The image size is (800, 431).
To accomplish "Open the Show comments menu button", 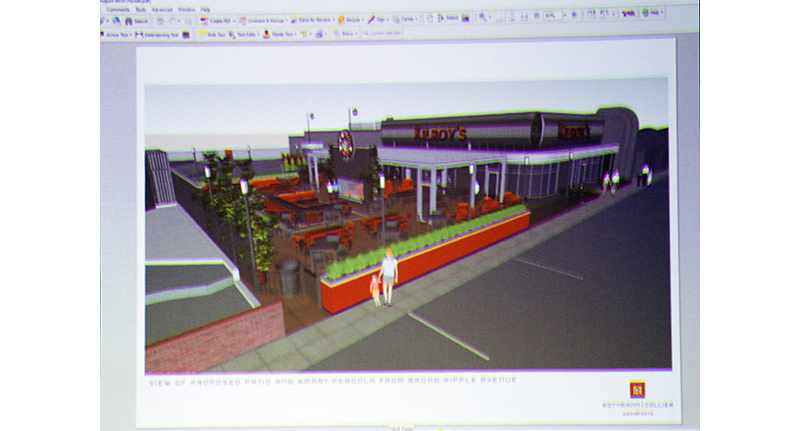I will tap(345, 34).
